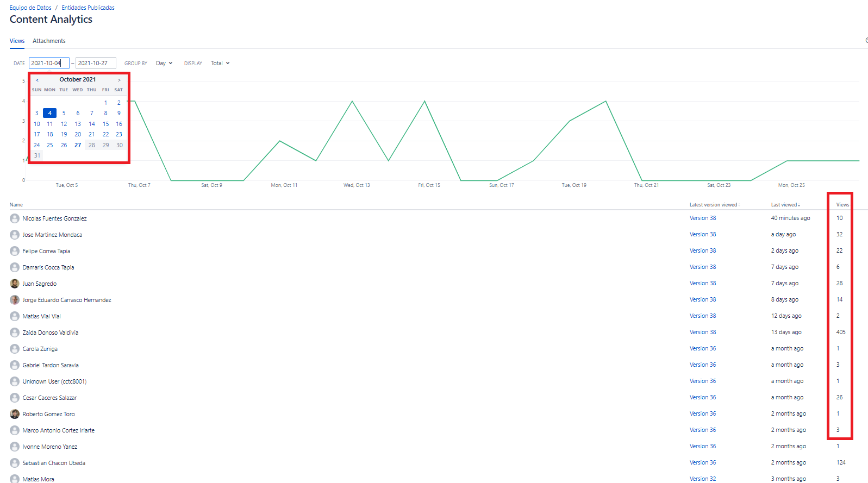Open Entidades Publicadas breadcrumb link
The height and width of the screenshot is (483, 868).
(x=88, y=8)
